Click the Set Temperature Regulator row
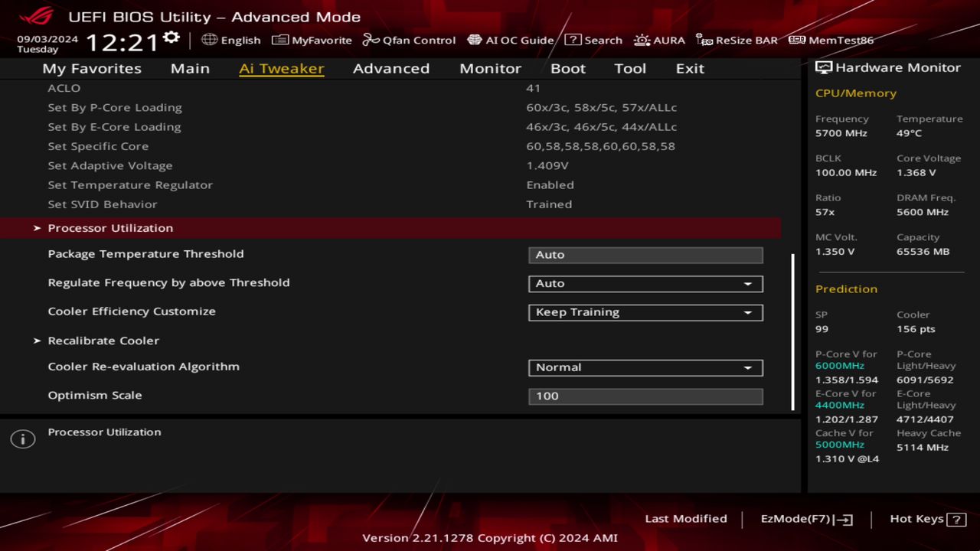 (x=390, y=185)
